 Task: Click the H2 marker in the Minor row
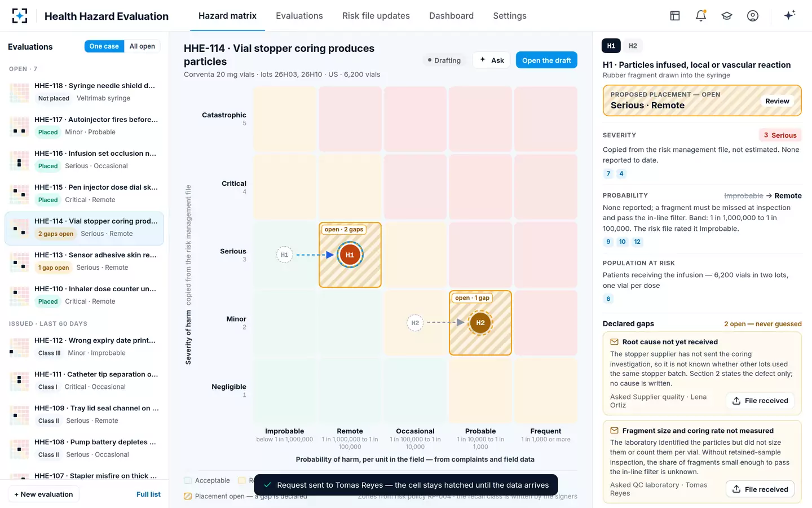point(480,323)
